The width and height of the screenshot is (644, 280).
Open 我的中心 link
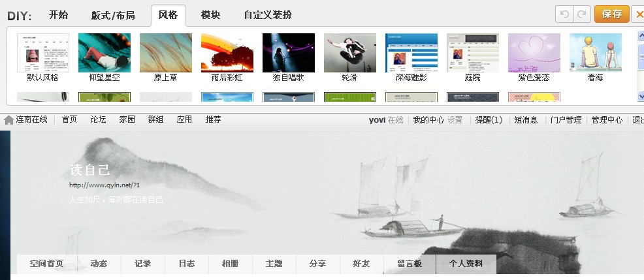[x=428, y=120]
